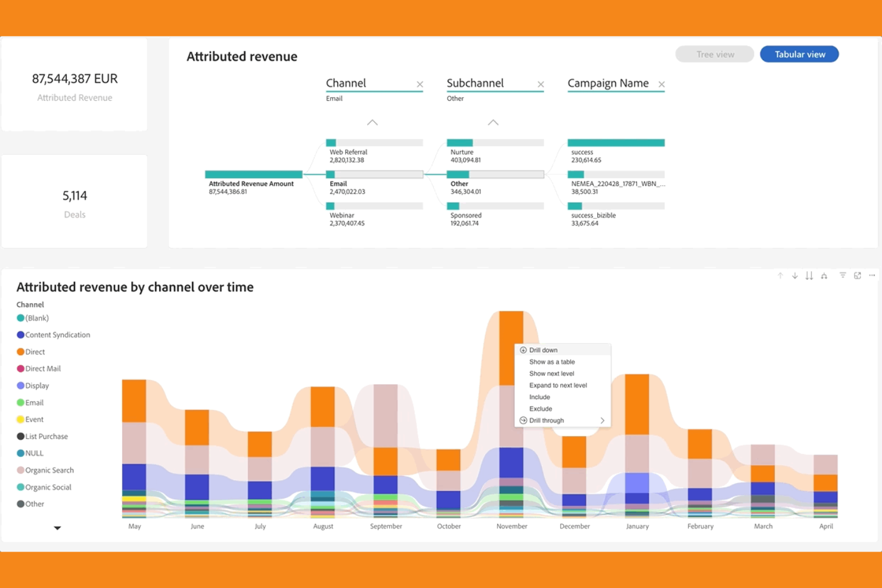882x588 pixels.
Task: Select (Blank) legend color dot
Action: click(20, 318)
